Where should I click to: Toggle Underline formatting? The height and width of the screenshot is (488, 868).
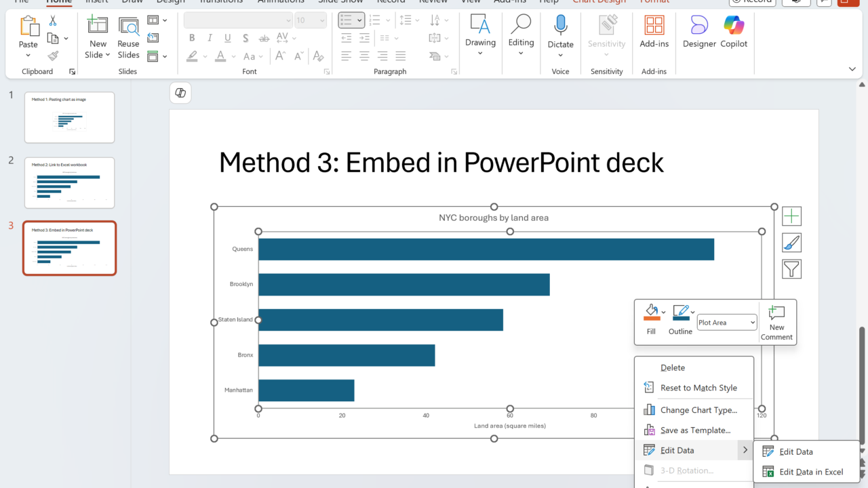coord(227,38)
